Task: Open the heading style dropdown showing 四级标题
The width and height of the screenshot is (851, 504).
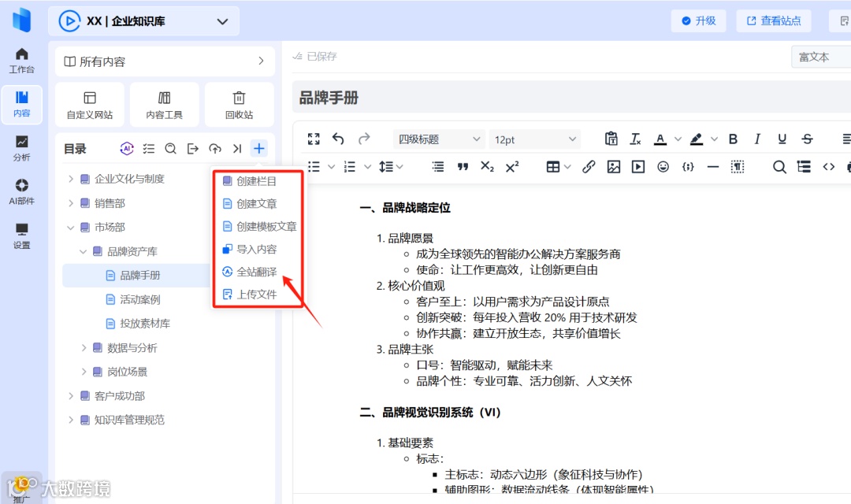Action: click(x=438, y=139)
